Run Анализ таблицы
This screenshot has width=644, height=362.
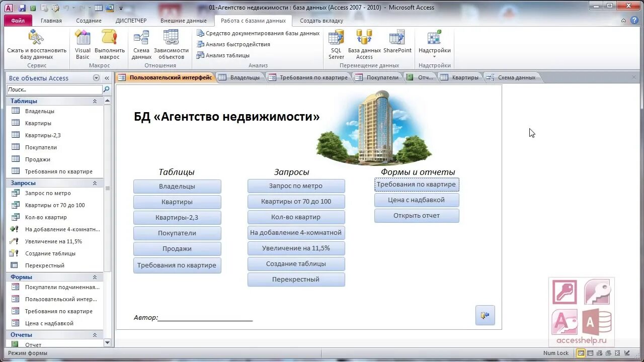(x=223, y=55)
